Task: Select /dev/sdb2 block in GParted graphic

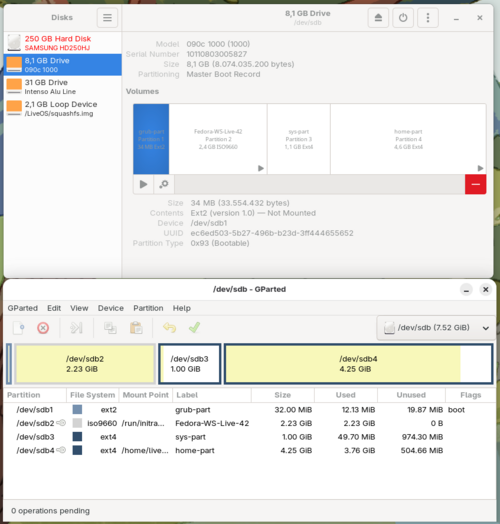Action: (85, 364)
